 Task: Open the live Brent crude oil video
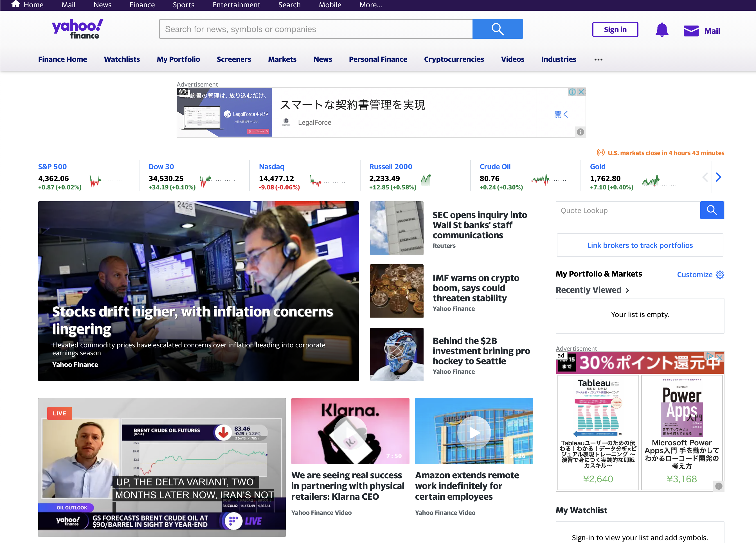point(162,467)
